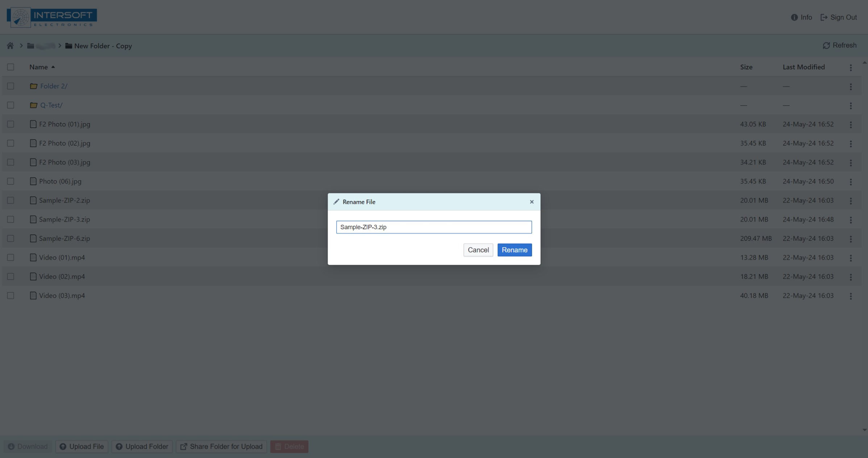Open three-dot menu for Sample-ZIP-6.zip row
The width and height of the screenshot is (868, 458).
click(851, 239)
